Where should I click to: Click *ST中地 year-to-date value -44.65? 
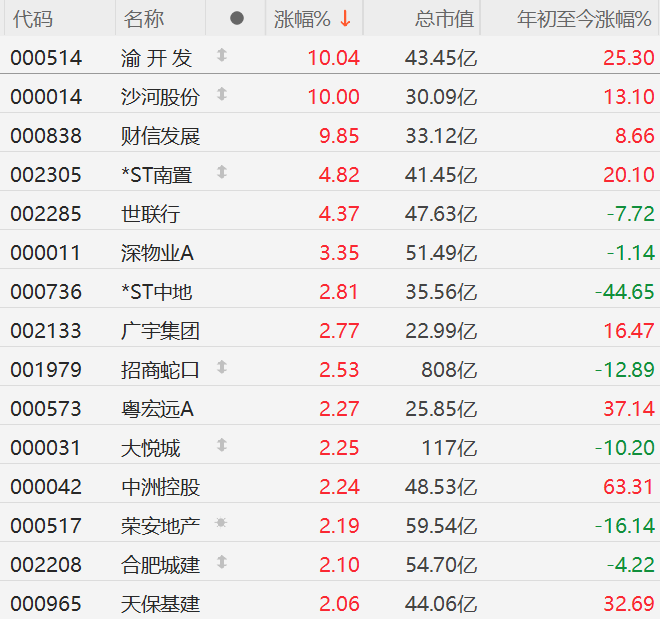[x=625, y=292]
